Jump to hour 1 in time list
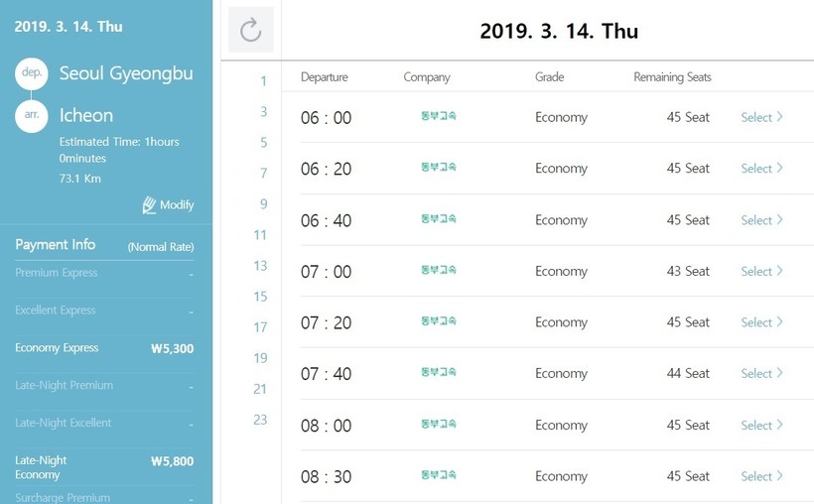The height and width of the screenshot is (504, 814). tap(263, 81)
